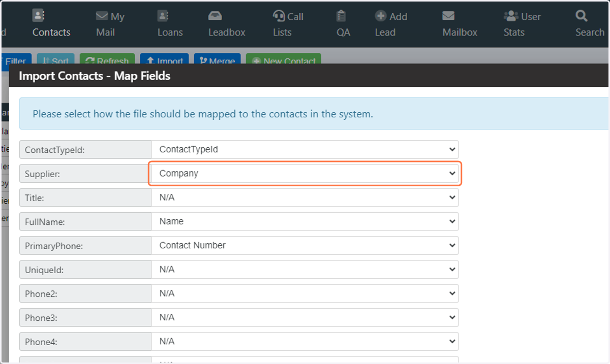Expand the Title mapping dropdown
Screen dimensions: 610x364
coord(305,197)
